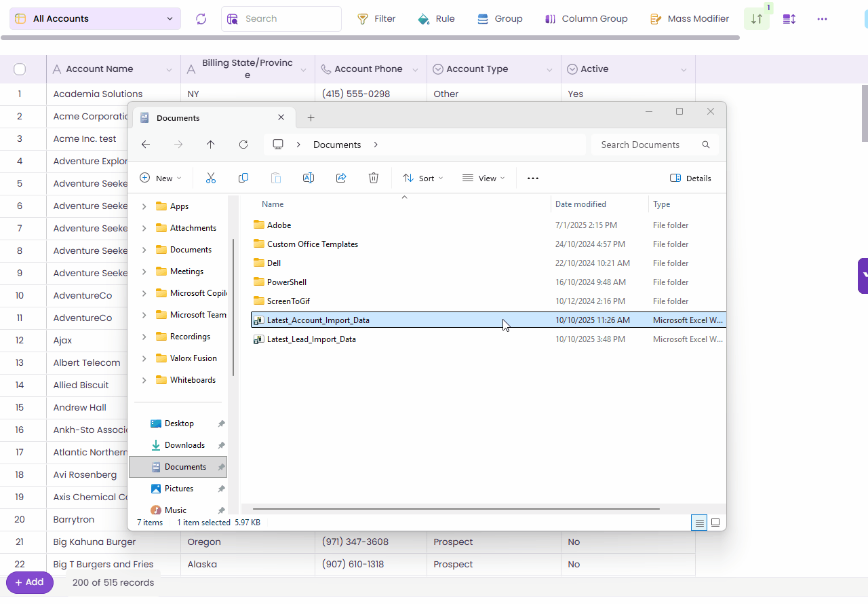Click the Mass Modifier button
The height and width of the screenshot is (604, 868).
690,19
